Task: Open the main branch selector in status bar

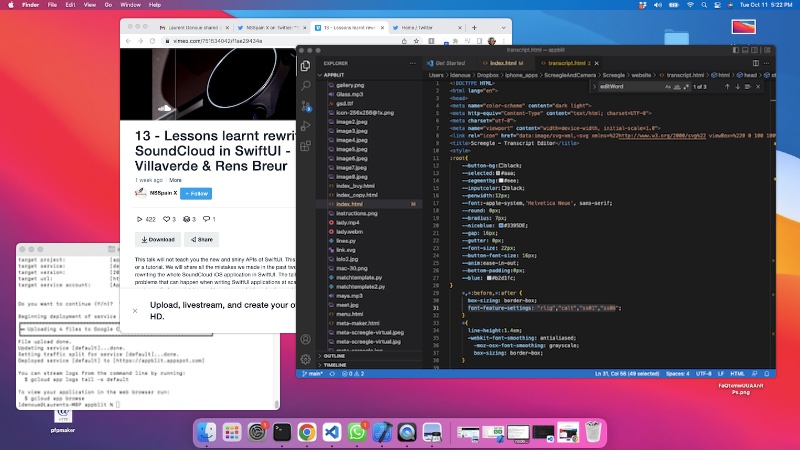Action: coord(312,374)
